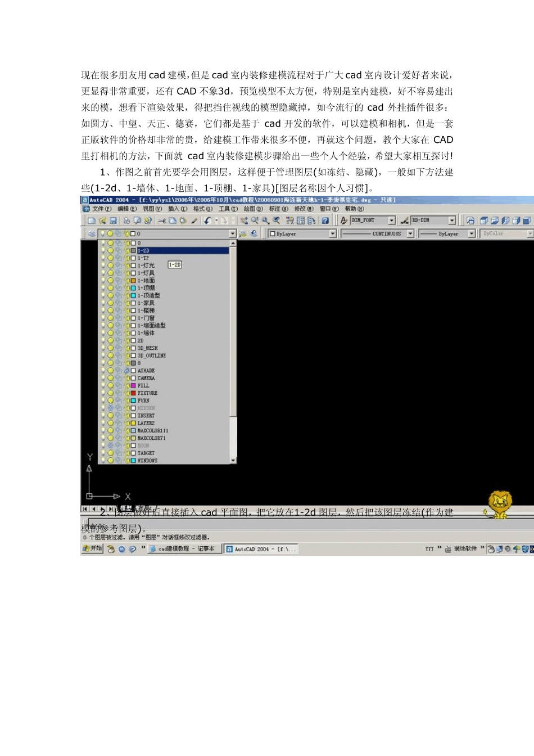Open the 插入(I) menu

point(178,209)
